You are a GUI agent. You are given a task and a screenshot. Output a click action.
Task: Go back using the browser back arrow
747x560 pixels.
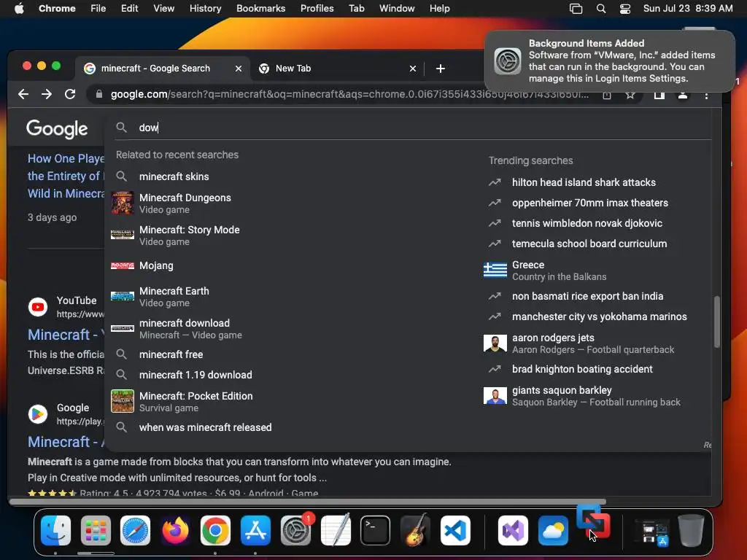click(x=23, y=94)
